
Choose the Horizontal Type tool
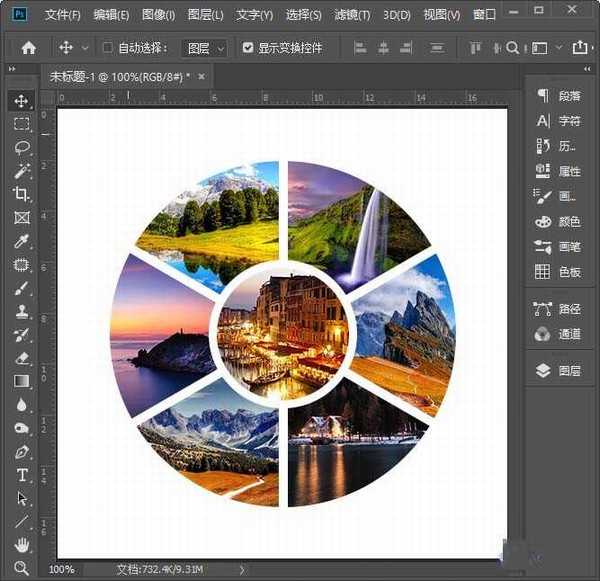(21, 475)
